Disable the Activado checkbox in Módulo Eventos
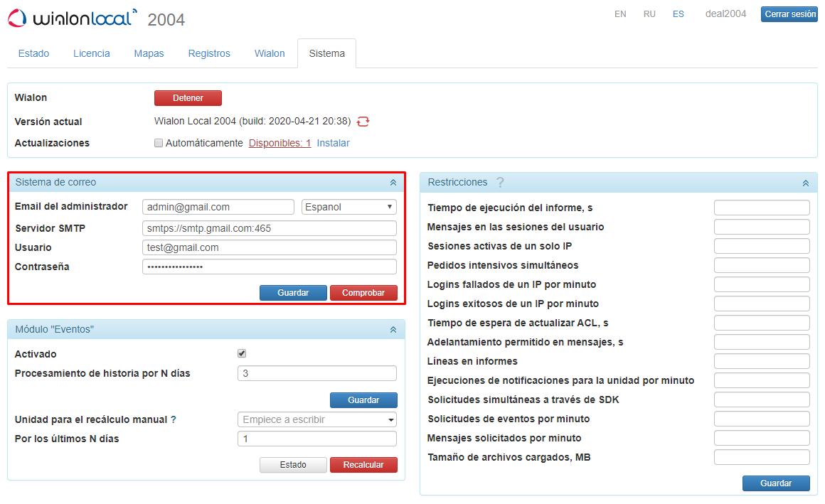Viewport: 825px width, 504px height. (x=242, y=353)
